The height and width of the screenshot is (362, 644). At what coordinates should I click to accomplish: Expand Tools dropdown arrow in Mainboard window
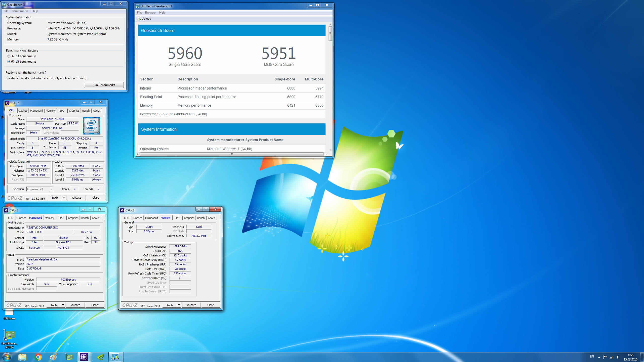click(x=63, y=305)
